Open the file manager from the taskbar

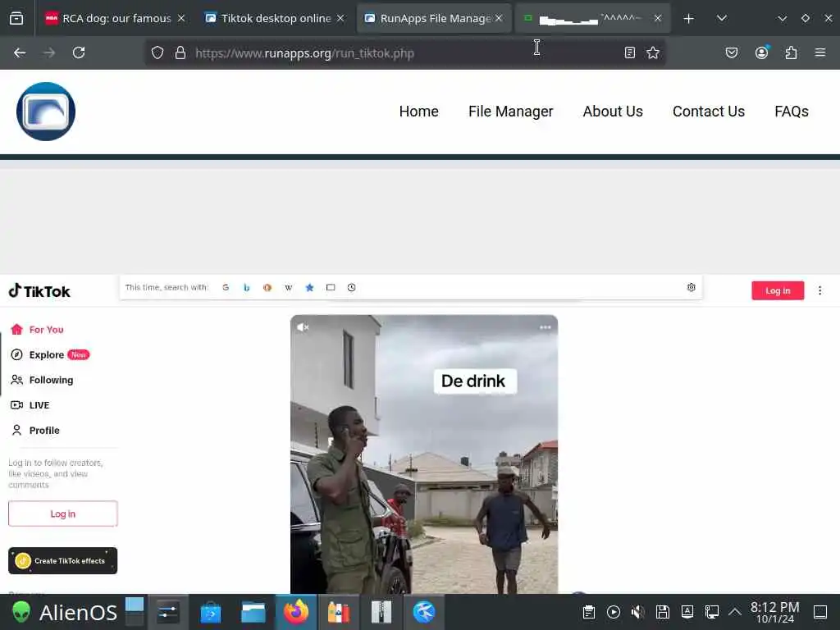[x=253, y=612]
